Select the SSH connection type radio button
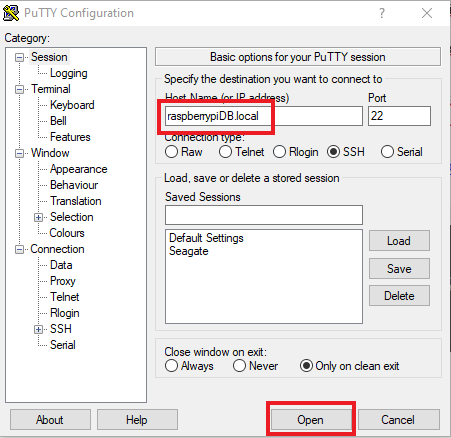Screen dimensions: 451x438 pos(333,152)
